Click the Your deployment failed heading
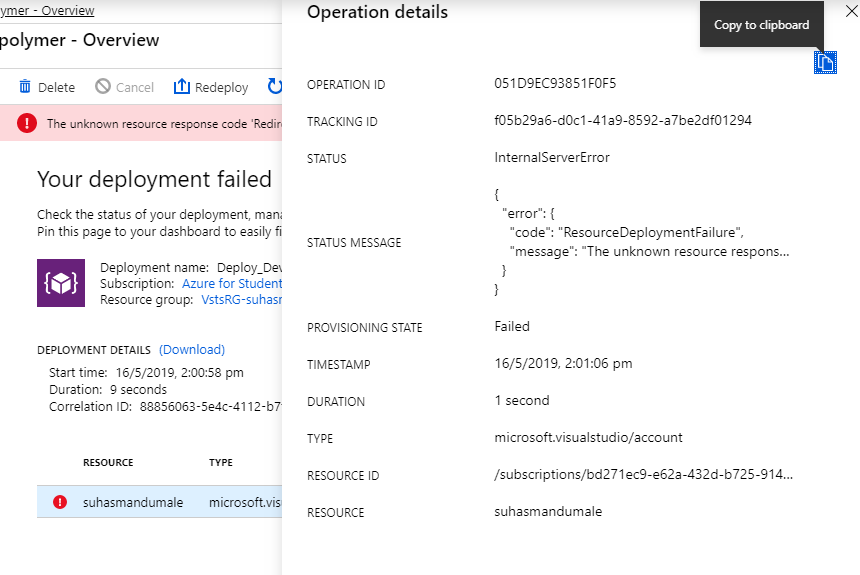The height and width of the screenshot is (575, 860). tap(154, 179)
